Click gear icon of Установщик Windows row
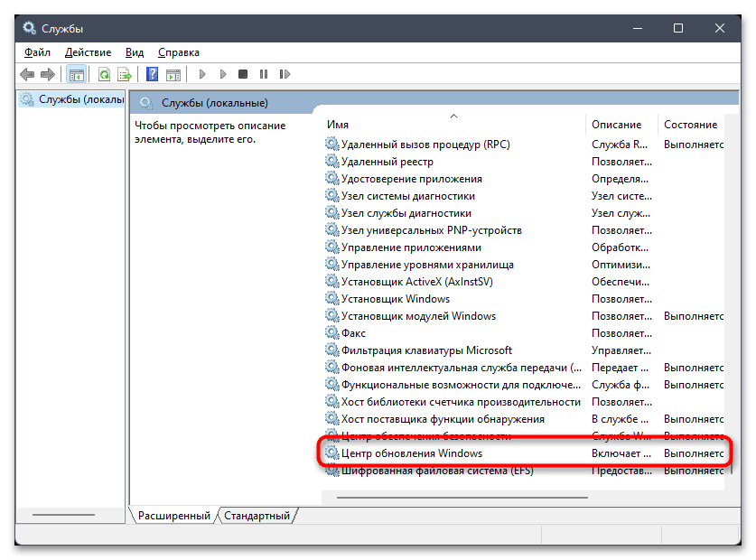 [x=331, y=299]
